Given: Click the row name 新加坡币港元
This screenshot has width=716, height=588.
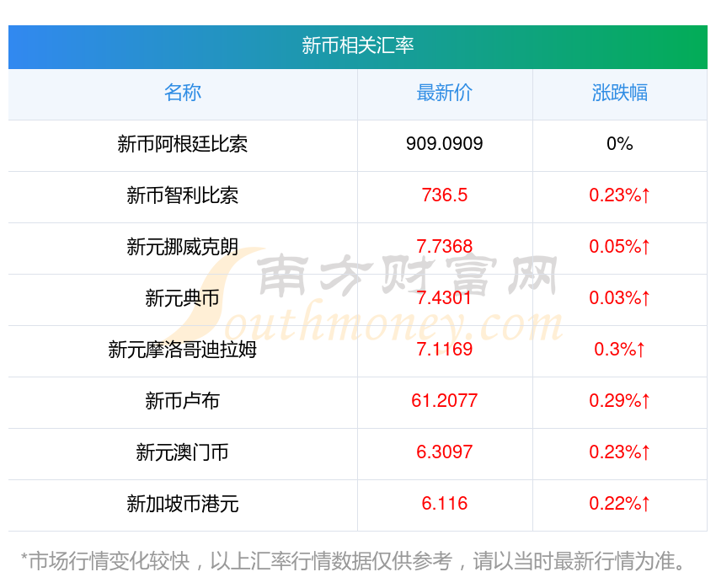Looking at the screenshot, I should tap(183, 504).
